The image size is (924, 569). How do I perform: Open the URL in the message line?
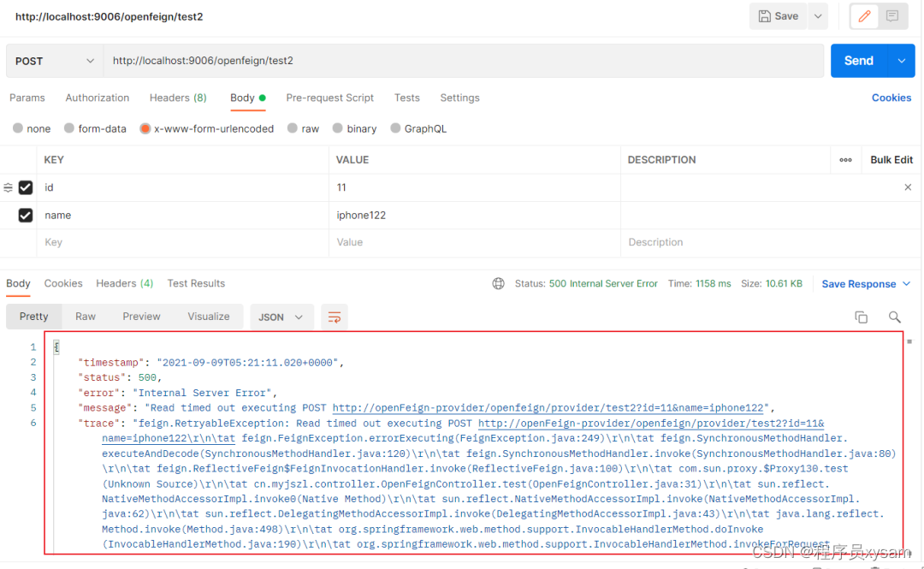tap(548, 408)
